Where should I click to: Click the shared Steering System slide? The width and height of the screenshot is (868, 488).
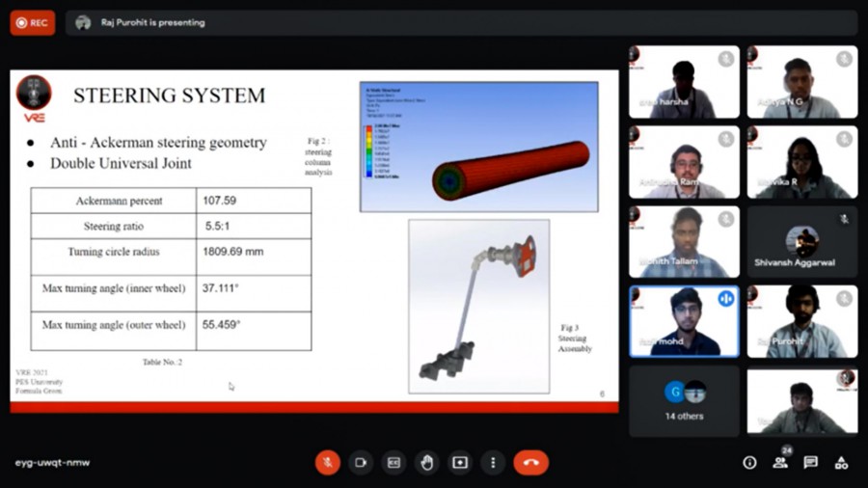(x=313, y=241)
